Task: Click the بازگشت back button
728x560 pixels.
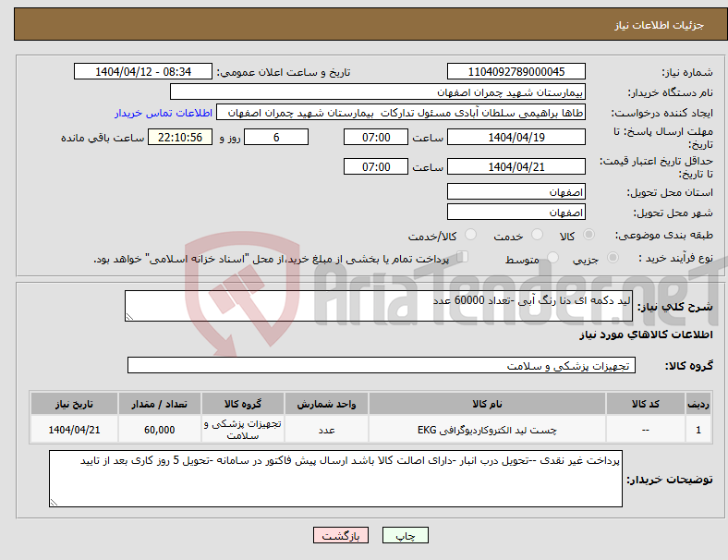Action: (341, 535)
